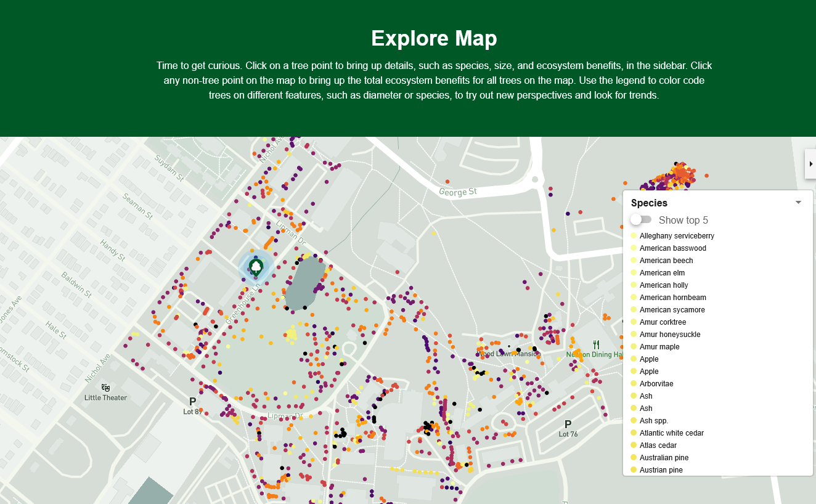This screenshot has width=816, height=504.
Task: Select American basswood legend entry
Action: (672, 248)
